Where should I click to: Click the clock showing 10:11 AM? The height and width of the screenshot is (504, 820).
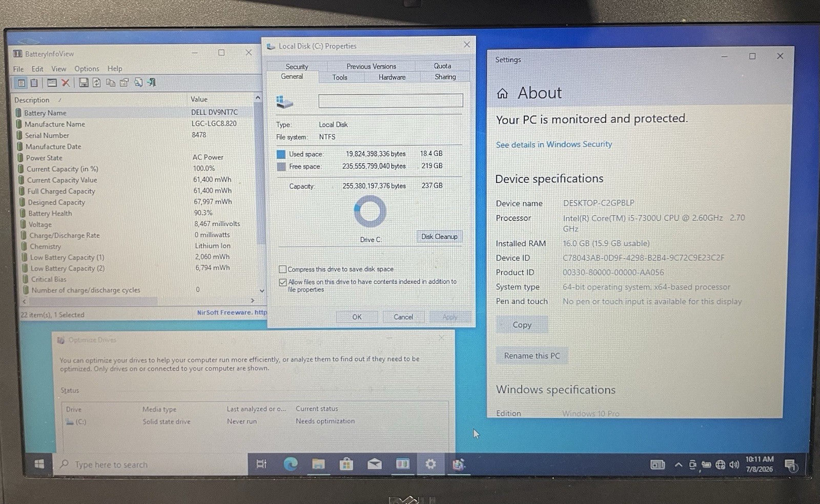[x=760, y=464]
